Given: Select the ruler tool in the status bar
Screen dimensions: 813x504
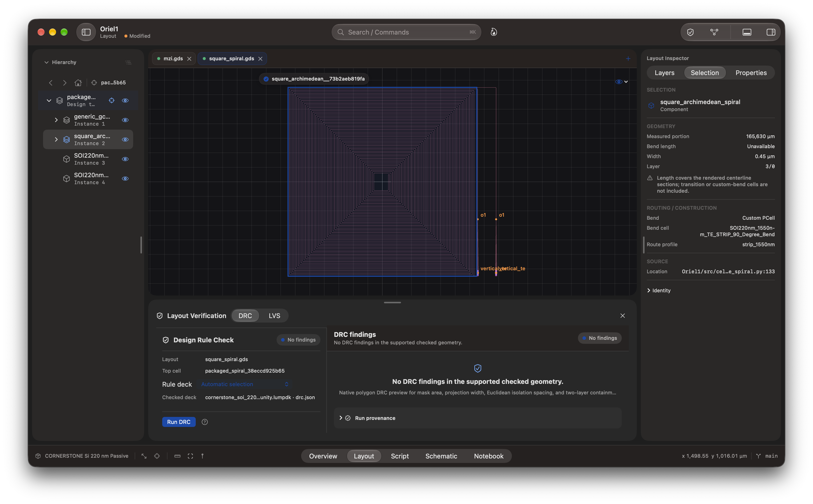Looking at the screenshot, I should 177,456.
